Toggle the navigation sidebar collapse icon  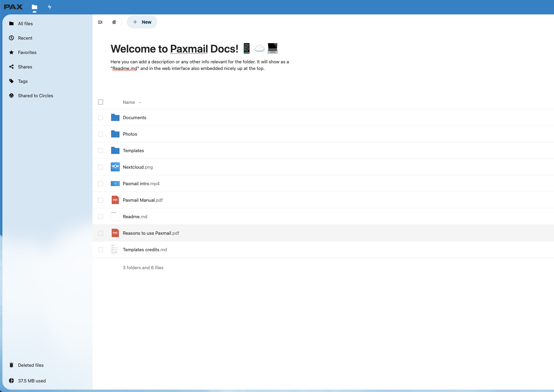coord(100,22)
